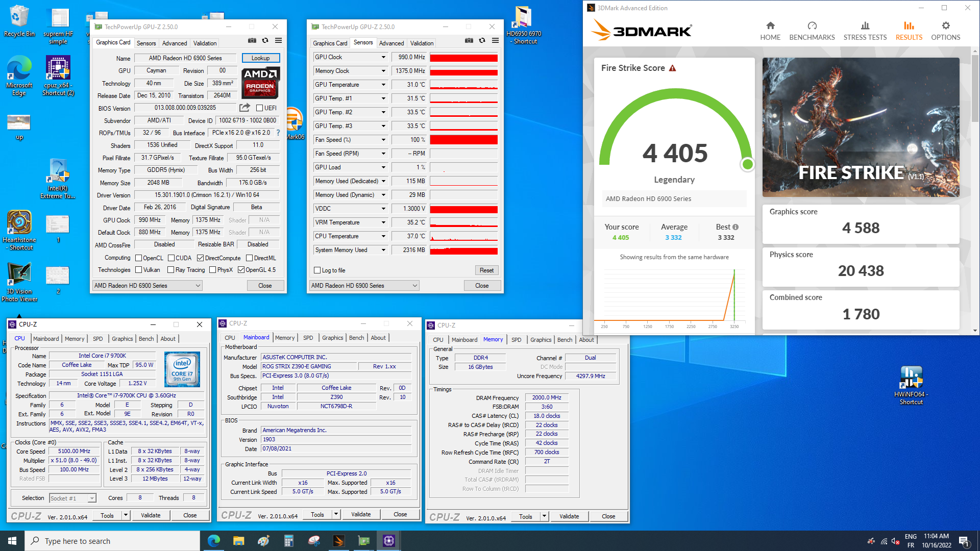980x551 pixels.
Task: Toggle PhysX checkbox in GPU-Z
Action: [212, 270]
